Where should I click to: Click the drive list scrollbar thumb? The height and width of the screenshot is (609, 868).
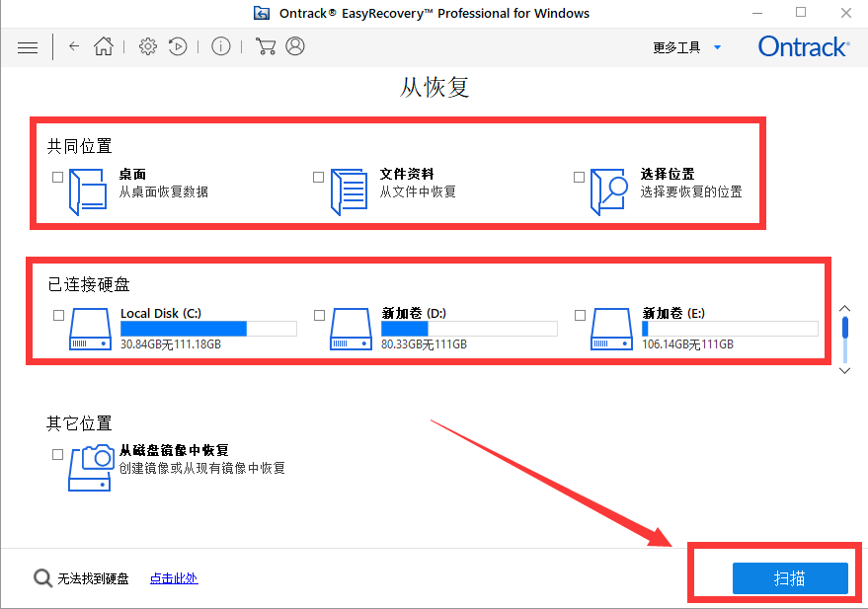coord(845,327)
